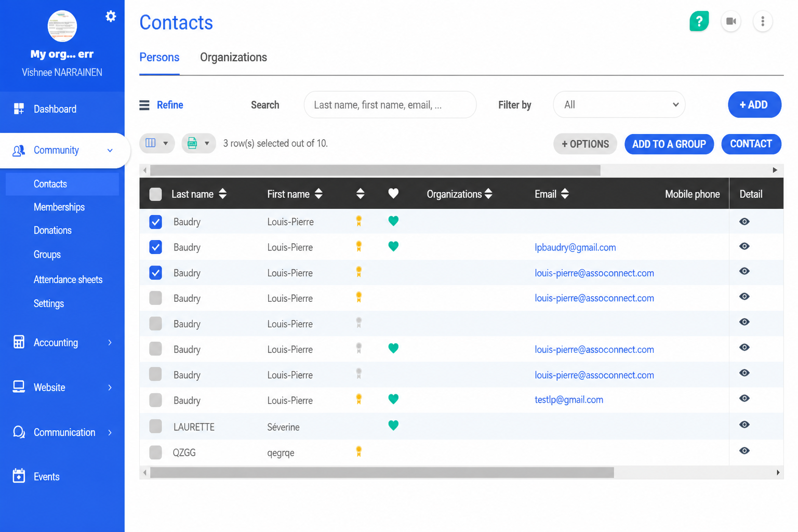Open Settings under Community
Image resolution: width=798 pixels, height=532 pixels.
click(49, 303)
